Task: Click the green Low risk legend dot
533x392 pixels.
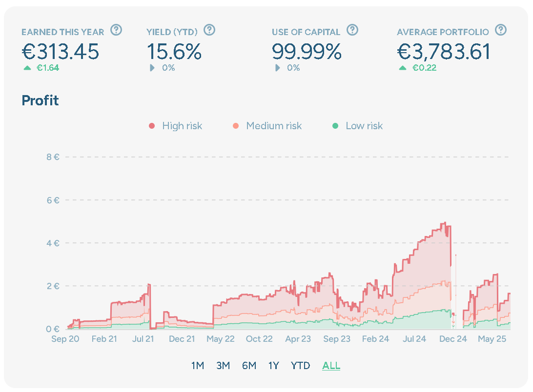Action: (335, 126)
